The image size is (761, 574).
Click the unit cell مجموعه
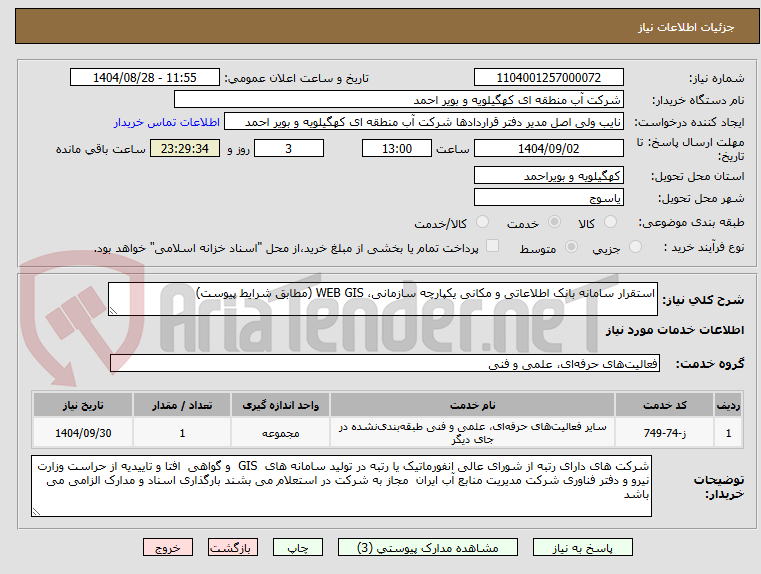click(x=280, y=432)
